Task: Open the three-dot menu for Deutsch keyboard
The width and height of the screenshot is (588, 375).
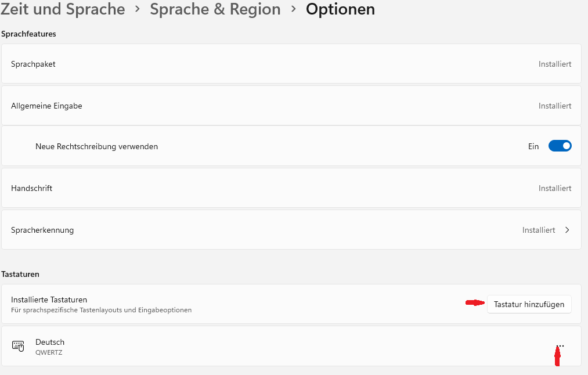Action: (560, 346)
